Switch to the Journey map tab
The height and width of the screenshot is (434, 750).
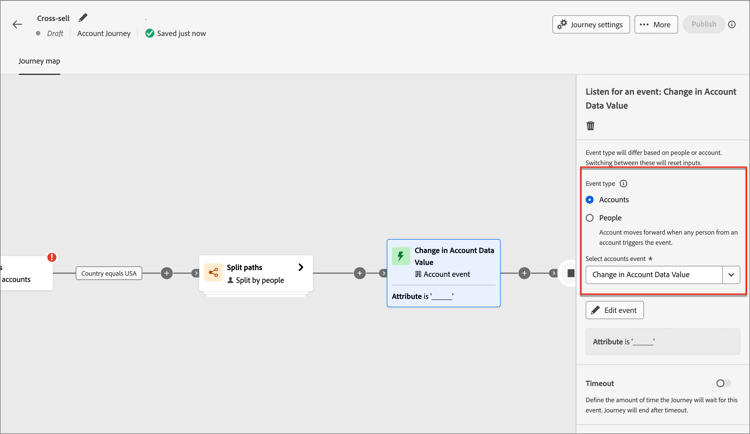[39, 61]
